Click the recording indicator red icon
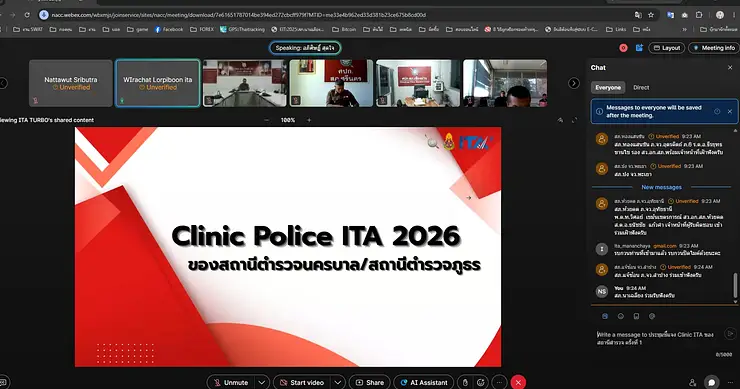 [x=623, y=48]
